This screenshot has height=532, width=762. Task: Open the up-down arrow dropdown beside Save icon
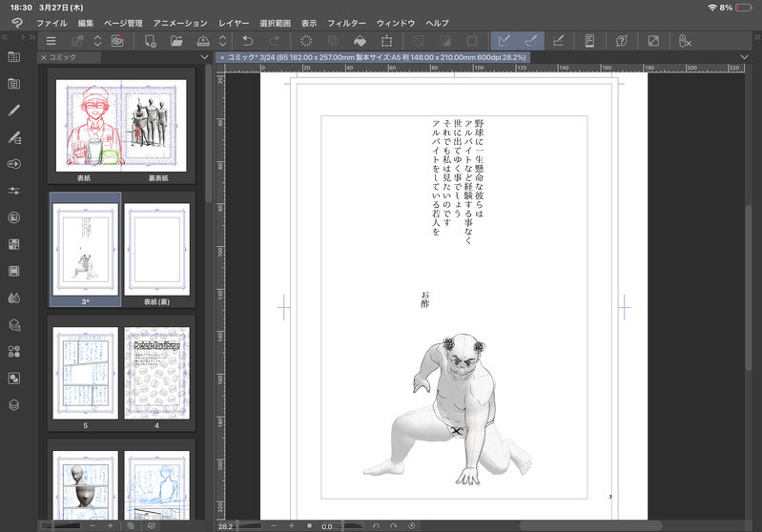point(223,41)
